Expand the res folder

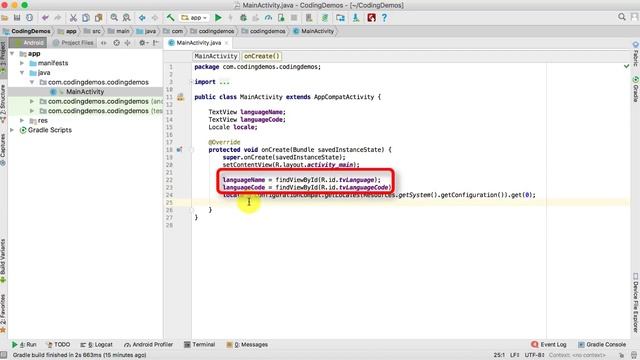(22, 120)
